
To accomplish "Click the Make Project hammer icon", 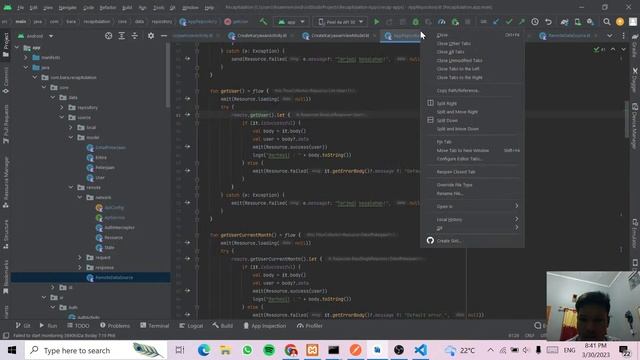I will [263, 22].
